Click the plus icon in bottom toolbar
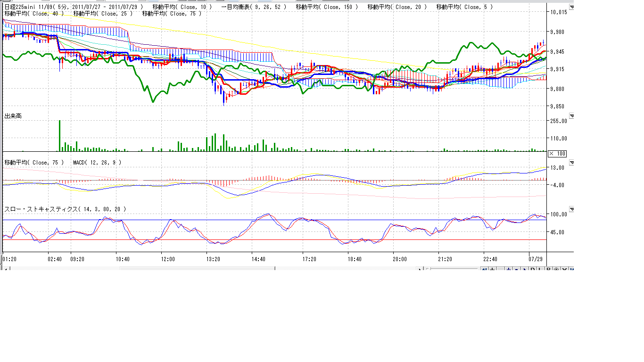 click(x=492, y=269)
